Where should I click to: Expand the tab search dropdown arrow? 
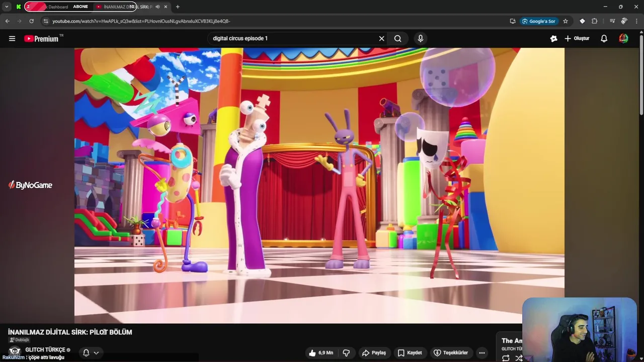[7, 7]
